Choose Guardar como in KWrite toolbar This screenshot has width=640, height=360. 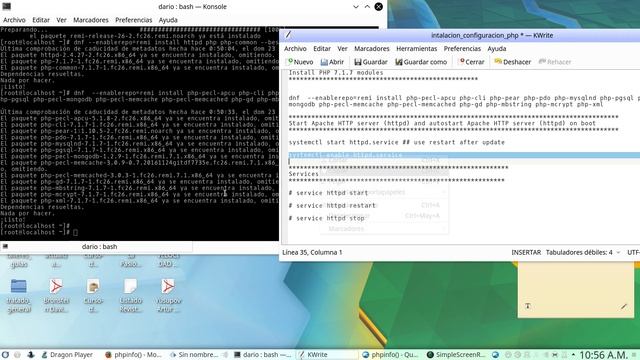coord(421,62)
